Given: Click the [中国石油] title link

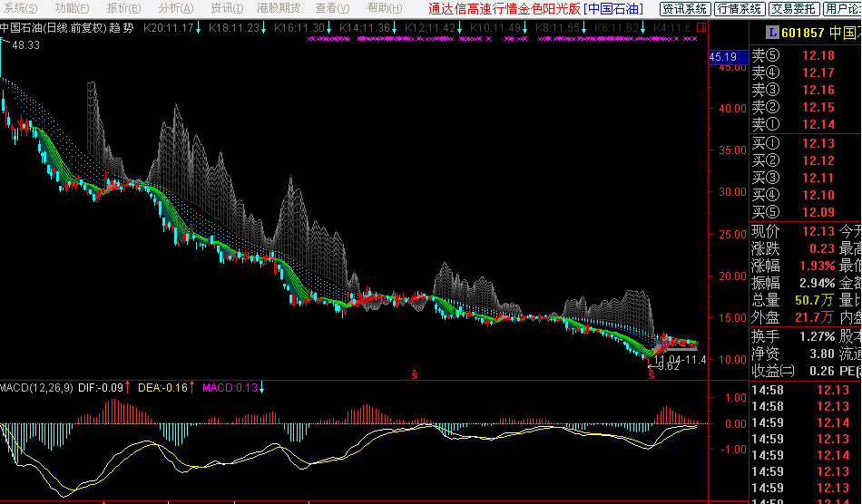Looking at the screenshot, I should [613, 9].
